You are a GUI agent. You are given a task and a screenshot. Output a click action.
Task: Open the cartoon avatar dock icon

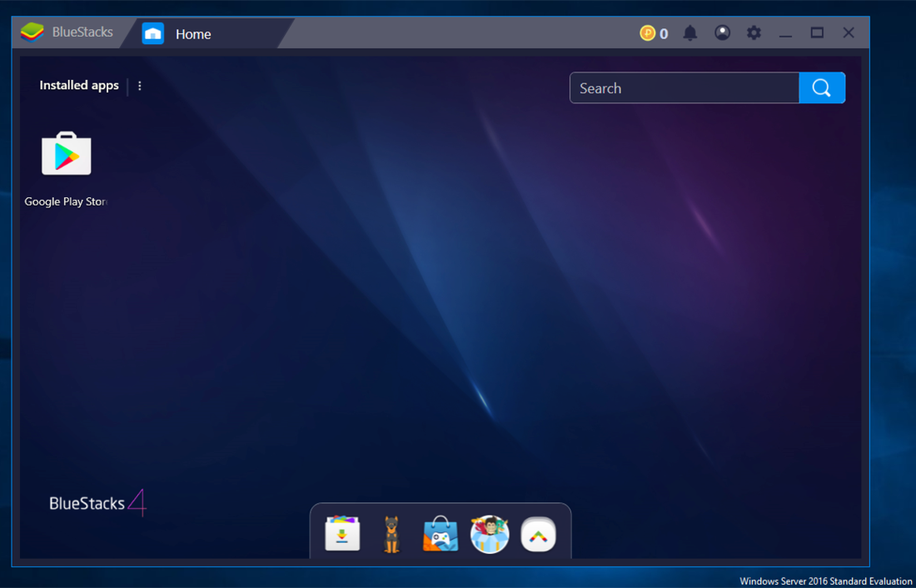[490, 534]
